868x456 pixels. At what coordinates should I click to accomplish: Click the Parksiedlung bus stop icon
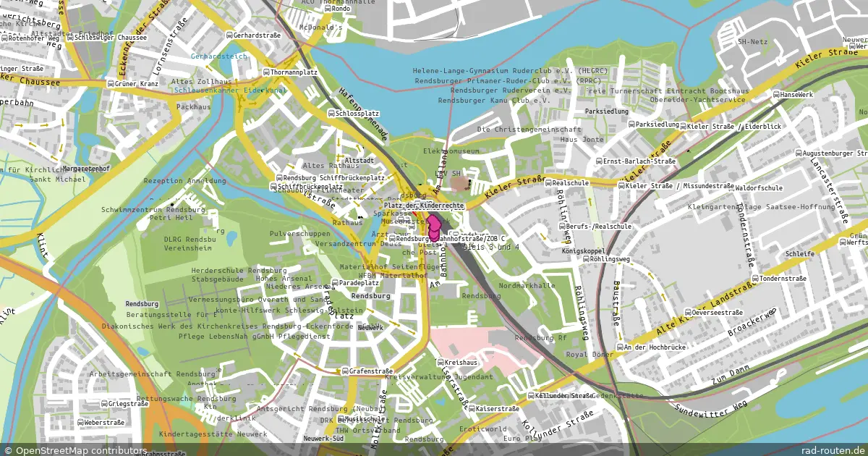[631, 124]
